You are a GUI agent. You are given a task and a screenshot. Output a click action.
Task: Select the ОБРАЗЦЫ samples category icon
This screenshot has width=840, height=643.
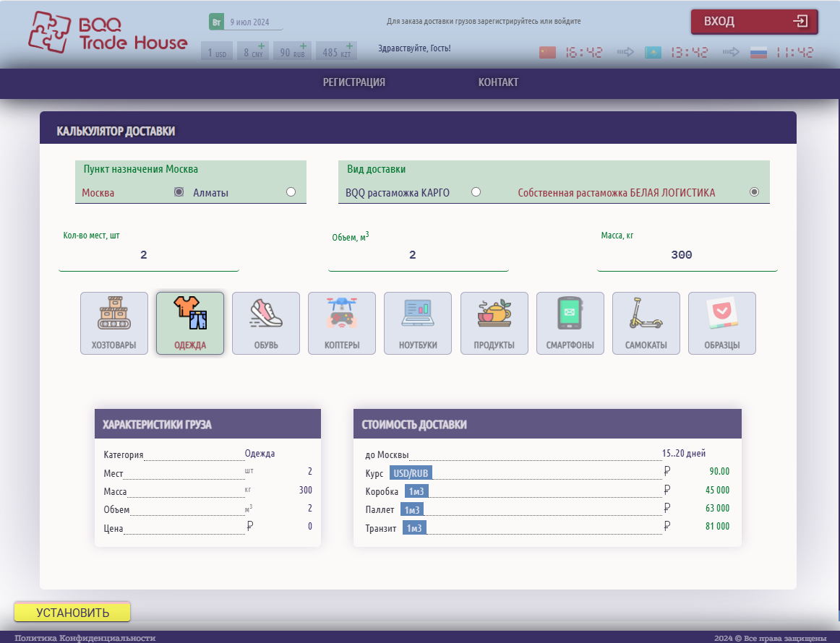pyautogui.click(x=722, y=323)
